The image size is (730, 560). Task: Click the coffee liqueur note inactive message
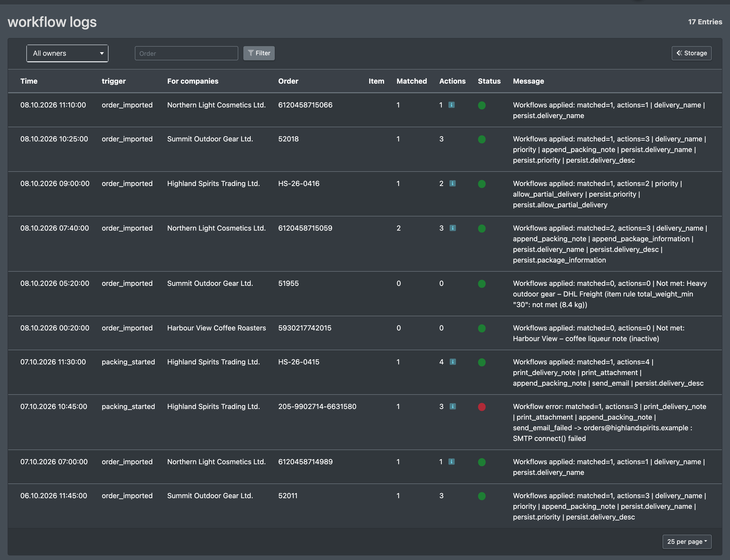[599, 333]
